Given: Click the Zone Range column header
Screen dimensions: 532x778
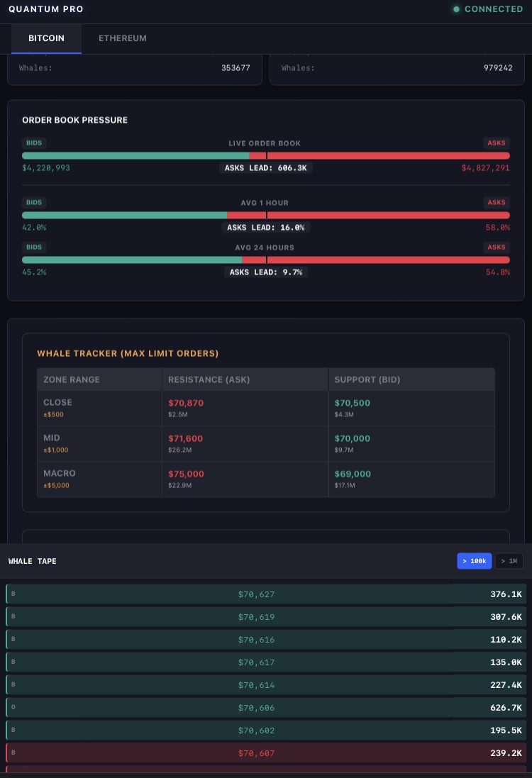Looking at the screenshot, I should click(72, 379).
